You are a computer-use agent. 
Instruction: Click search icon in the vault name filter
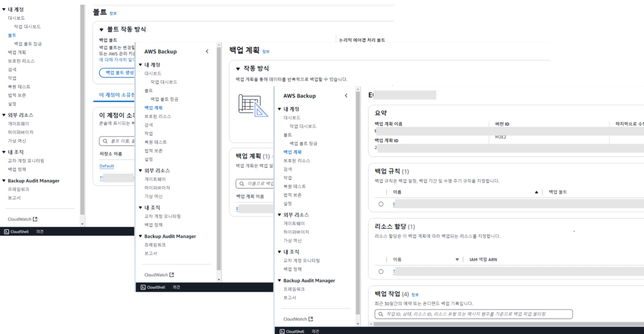point(105,141)
